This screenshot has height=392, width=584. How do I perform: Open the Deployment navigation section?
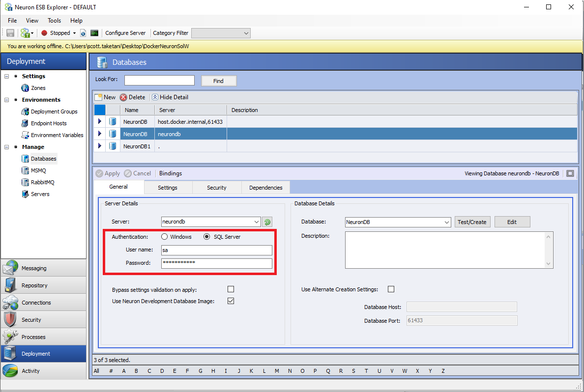(x=44, y=354)
